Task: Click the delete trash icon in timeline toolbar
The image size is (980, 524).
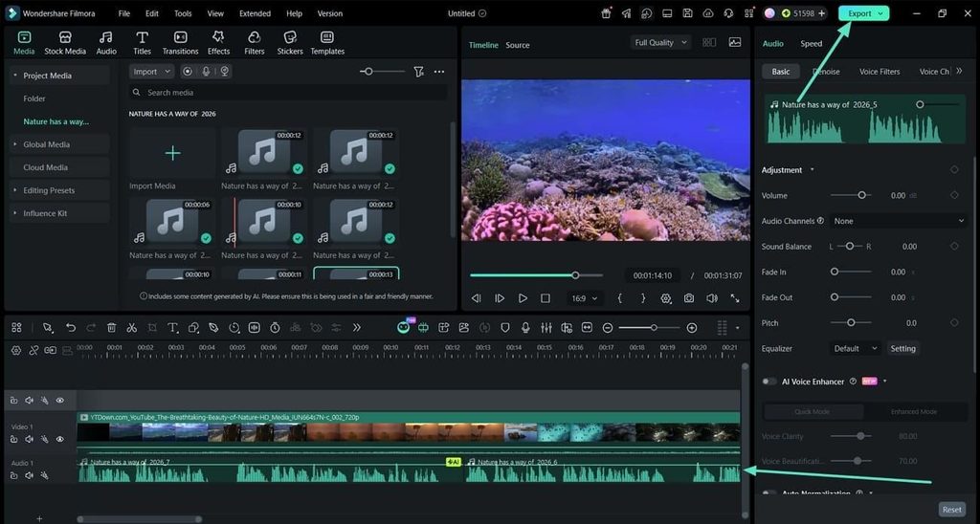Action: click(x=111, y=327)
